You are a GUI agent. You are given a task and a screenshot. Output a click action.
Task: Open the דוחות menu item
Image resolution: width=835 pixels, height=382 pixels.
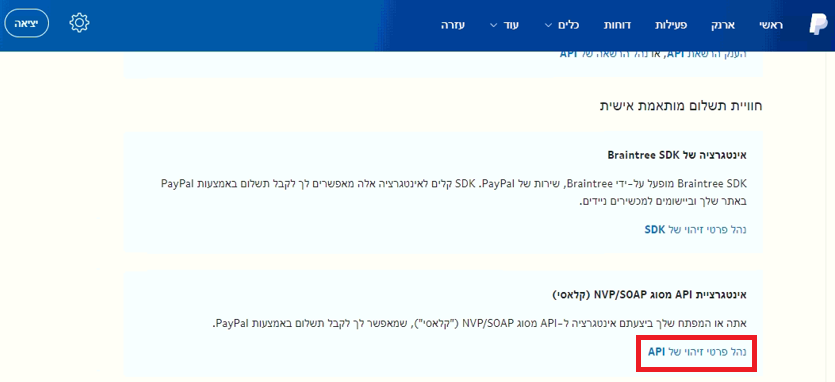617,25
